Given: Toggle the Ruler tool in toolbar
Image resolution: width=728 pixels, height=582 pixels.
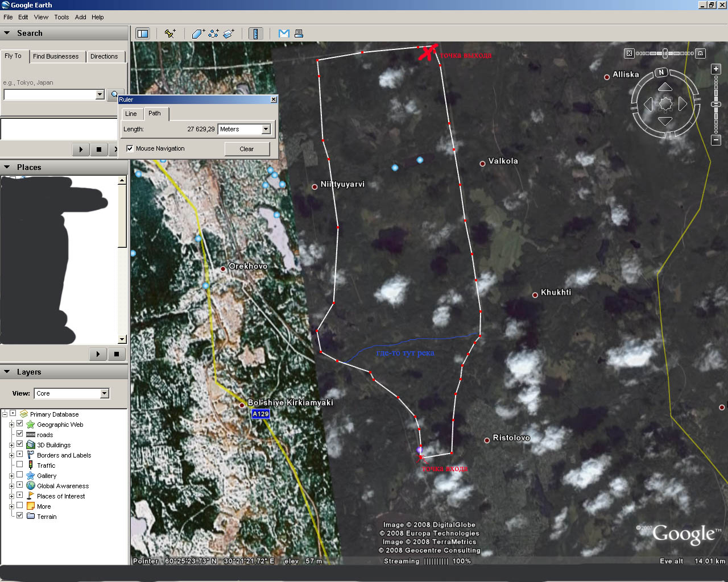Looking at the screenshot, I should pos(255,34).
